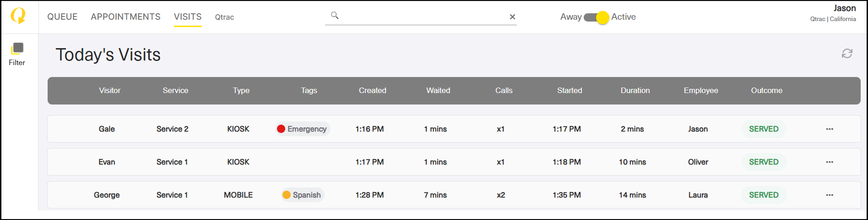Image resolution: width=868 pixels, height=220 pixels.
Task: Sort by the Duration column header
Action: click(635, 91)
